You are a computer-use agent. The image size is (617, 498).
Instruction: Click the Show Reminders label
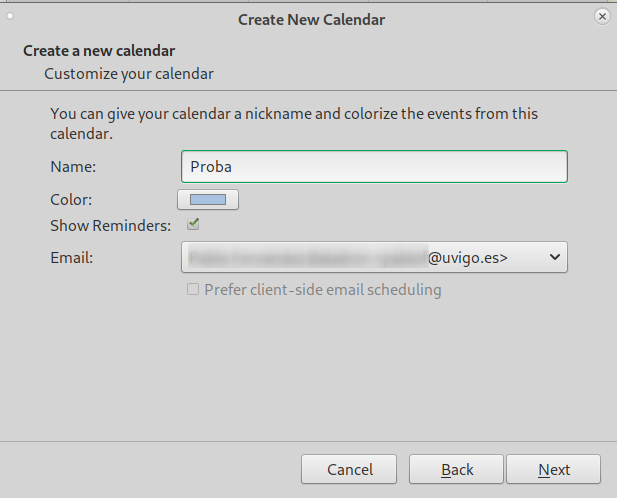click(x=111, y=226)
